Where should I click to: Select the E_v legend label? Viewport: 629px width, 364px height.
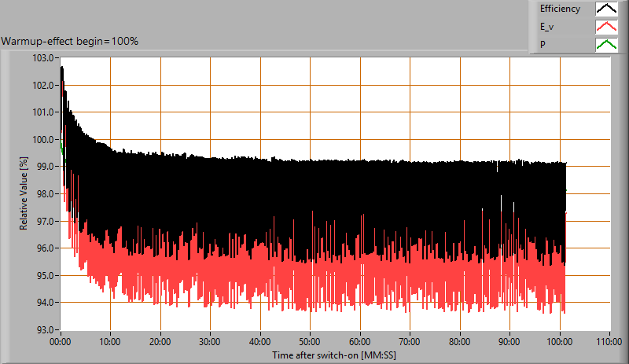click(547, 27)
